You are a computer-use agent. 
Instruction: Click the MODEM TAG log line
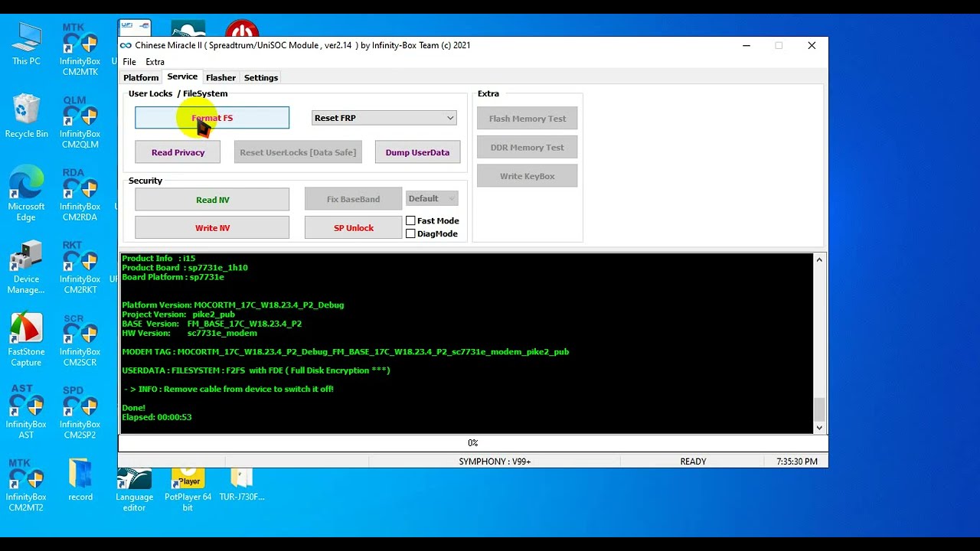pyautogui.click(x=345, y=352)
